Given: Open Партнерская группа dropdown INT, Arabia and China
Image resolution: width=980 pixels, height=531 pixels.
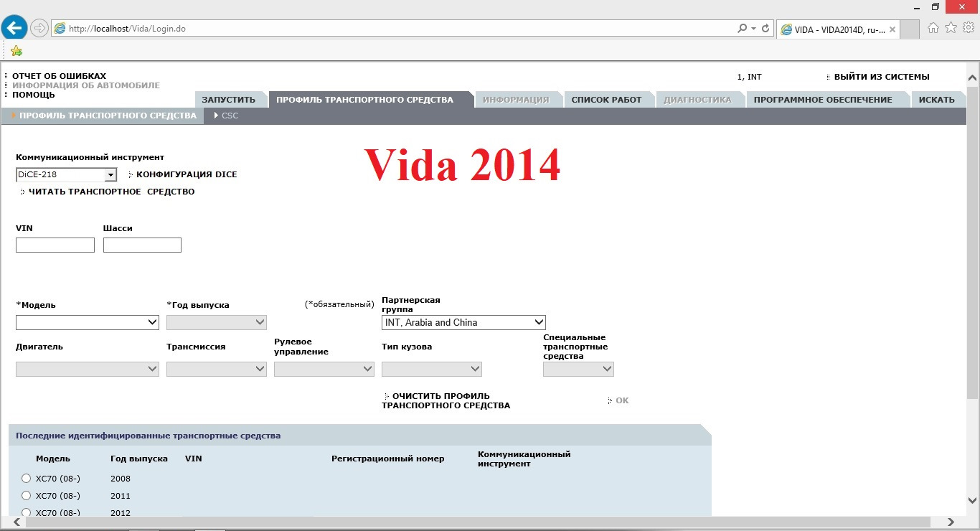Looking at the screenshot, I should (x=463, y=322).
